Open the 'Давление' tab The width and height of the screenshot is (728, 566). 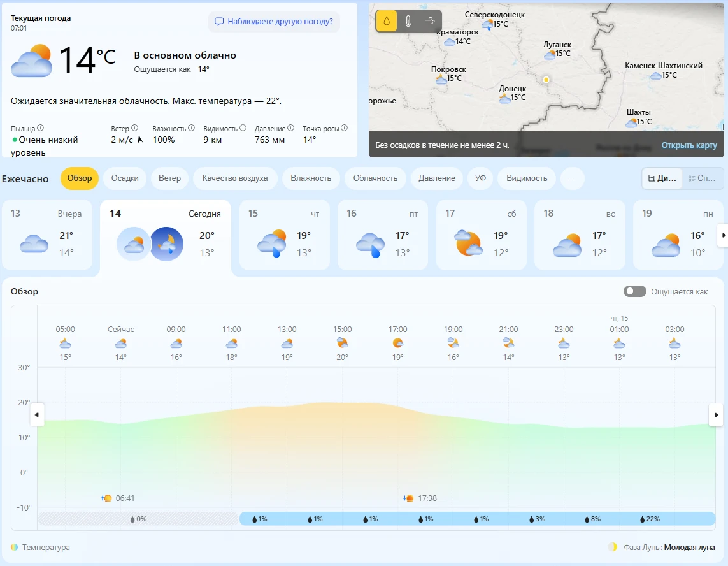click(x=436, y=178)
